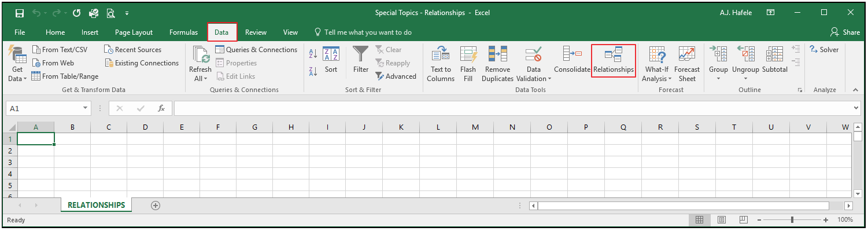Click the Select All corner triangle

[x=12, y=127]
